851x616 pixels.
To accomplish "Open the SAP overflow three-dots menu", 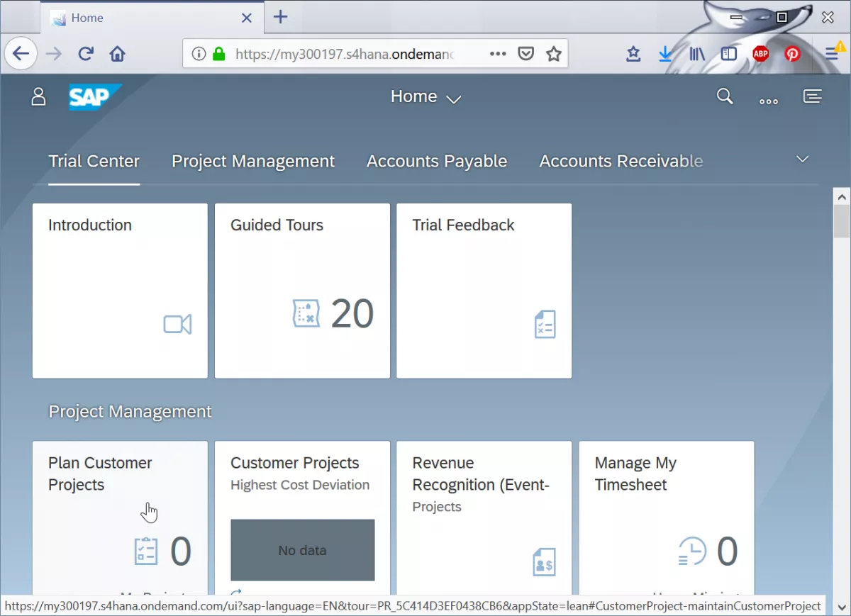I will pos(769,101).
